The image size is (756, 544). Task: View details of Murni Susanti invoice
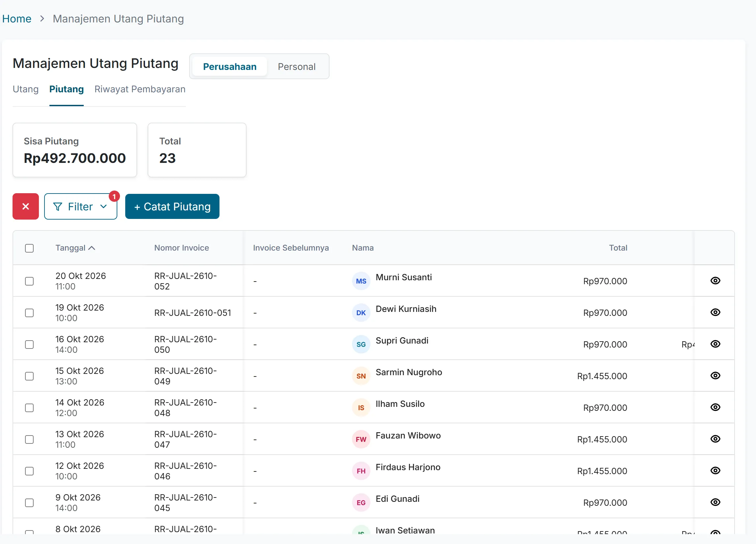point(715,281)
